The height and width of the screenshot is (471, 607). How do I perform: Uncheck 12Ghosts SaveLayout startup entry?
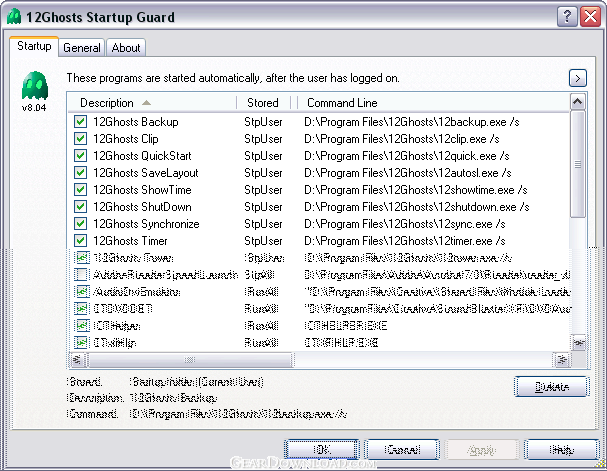tap(81, 173)
